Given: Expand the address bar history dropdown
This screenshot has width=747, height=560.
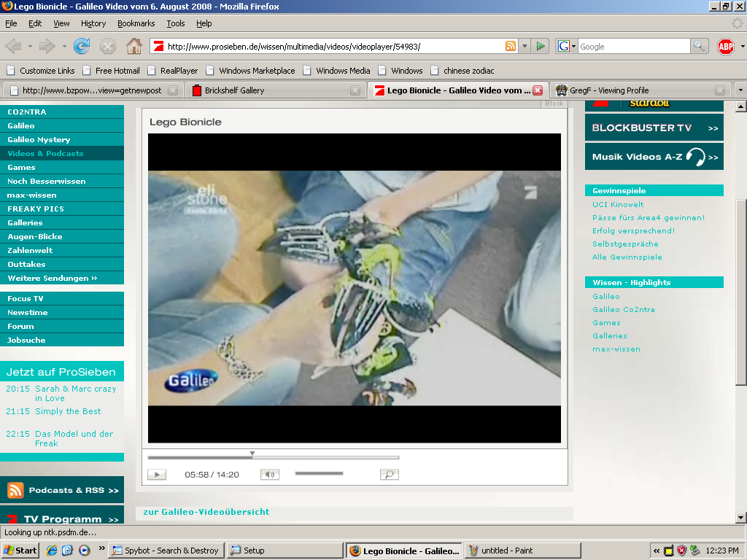Looking at the screenshot, I should (524, 46).
